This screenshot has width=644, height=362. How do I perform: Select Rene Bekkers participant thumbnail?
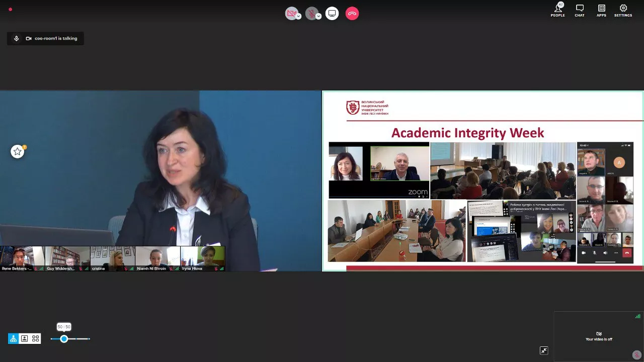click(x=22, y=258)
